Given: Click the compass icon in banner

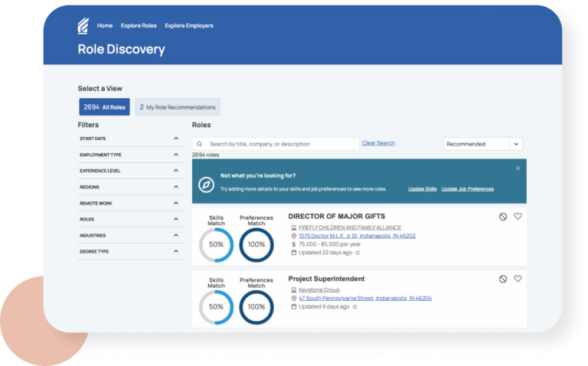Looking at the screenshot, I should (x=206, y=185).
